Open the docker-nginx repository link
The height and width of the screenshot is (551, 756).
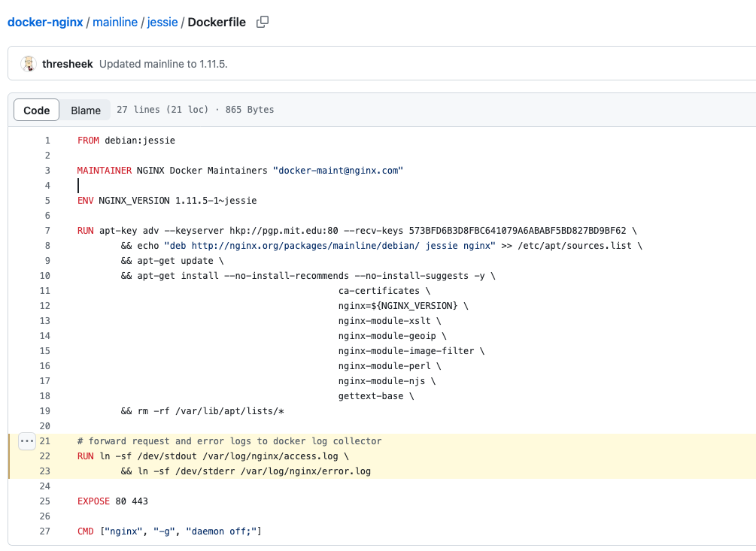(x=45, y=22)
